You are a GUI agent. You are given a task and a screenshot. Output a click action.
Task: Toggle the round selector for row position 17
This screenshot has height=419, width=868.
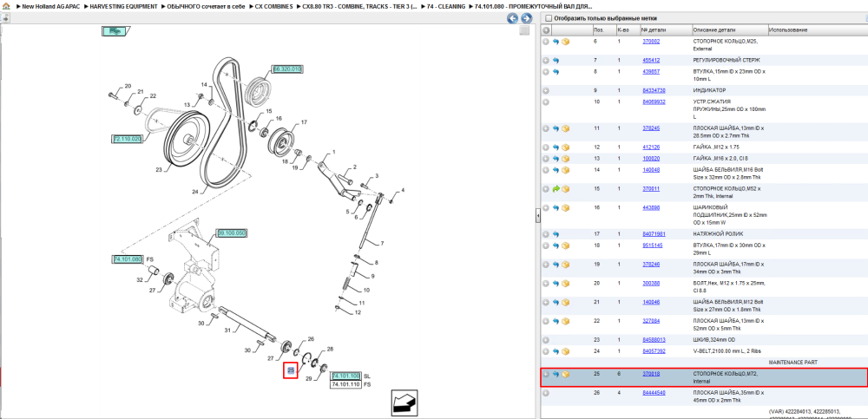[x=546, y=234]
